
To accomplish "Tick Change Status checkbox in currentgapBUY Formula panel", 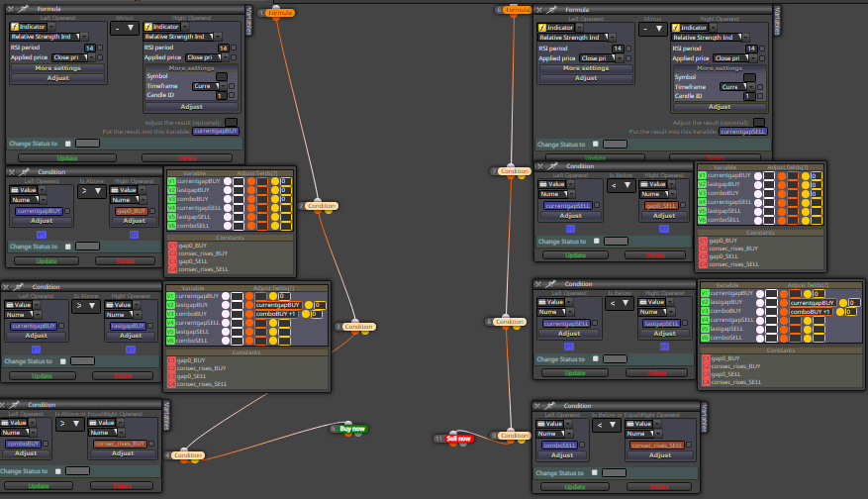I will (68, 144).
